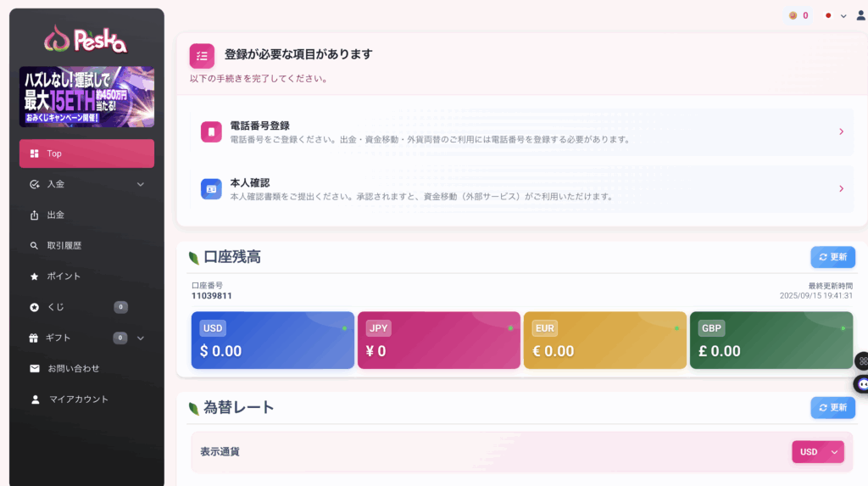Viewport: 868px width, 486px height.
Task: Go to マイアカウント page
Action: [78, 399]
